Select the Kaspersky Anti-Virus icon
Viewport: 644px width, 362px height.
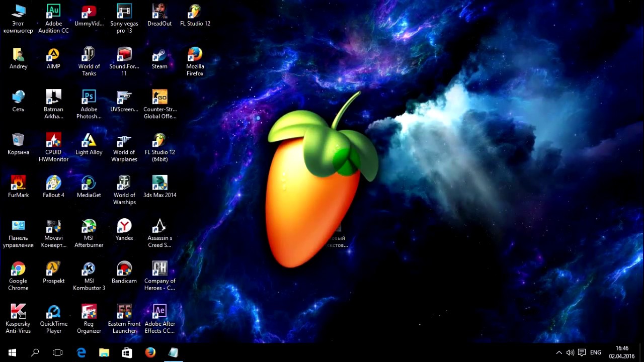pyautogui.click(x=18, y=319)
